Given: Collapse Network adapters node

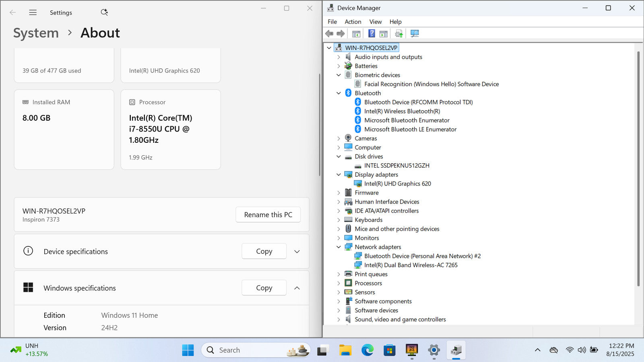Looking at the screenshot, I should [339, 247].
